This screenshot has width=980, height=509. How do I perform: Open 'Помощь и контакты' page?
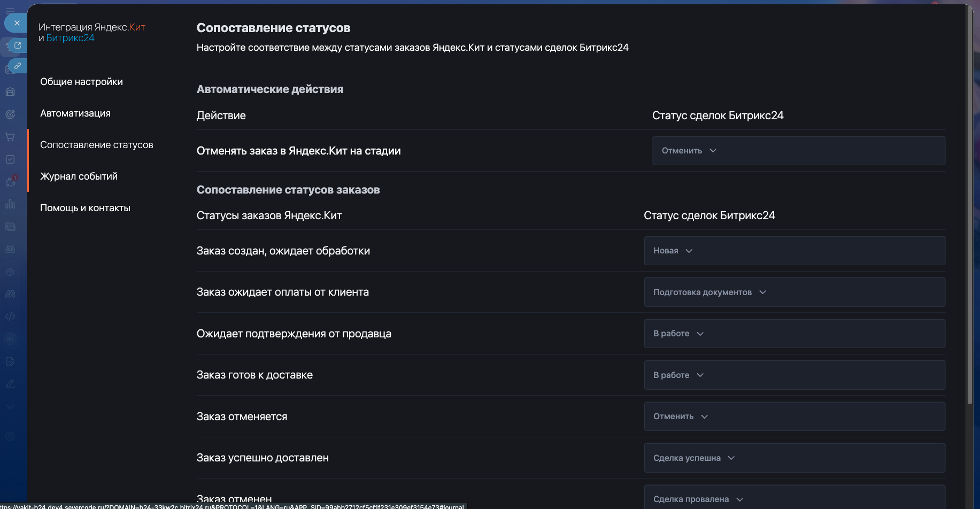(85, 208)
